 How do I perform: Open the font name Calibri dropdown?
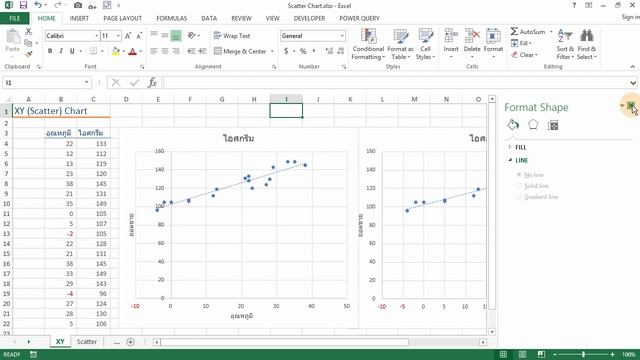click(97, 36)
